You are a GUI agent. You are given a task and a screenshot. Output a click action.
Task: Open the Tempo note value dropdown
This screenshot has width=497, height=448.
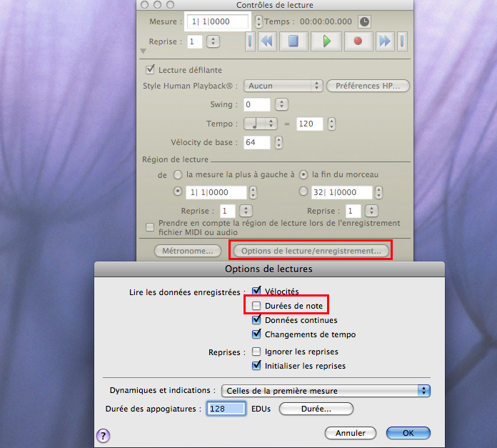click(x=261, y=124)
